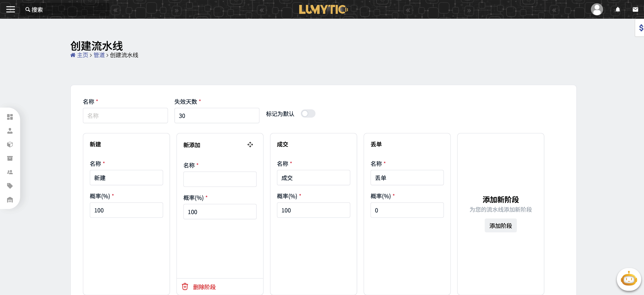The height and width of the screenshot is (295, 644).
Task: Open the archive box icon in the sidebar
Action: pos(10,158)
